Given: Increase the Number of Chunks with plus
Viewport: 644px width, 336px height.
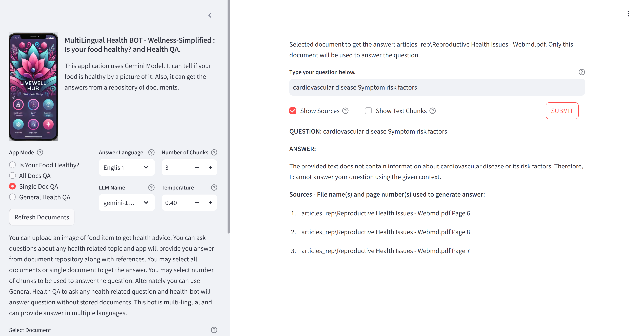Looking at the screenshot, I should click(x=210, y=167).
